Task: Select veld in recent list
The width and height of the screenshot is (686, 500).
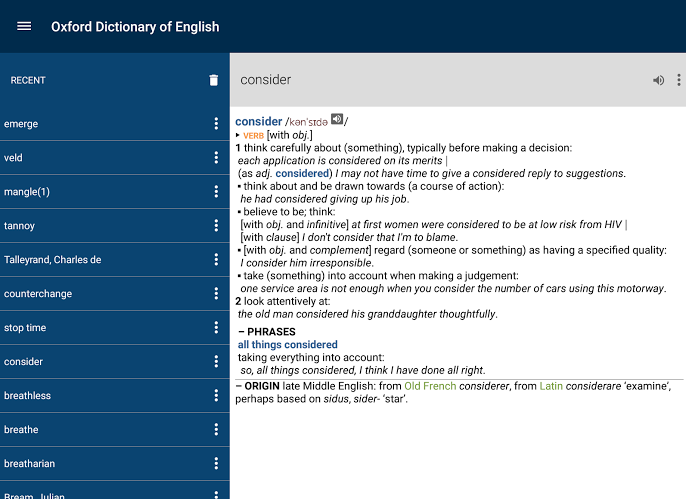Action: point(115,157)
